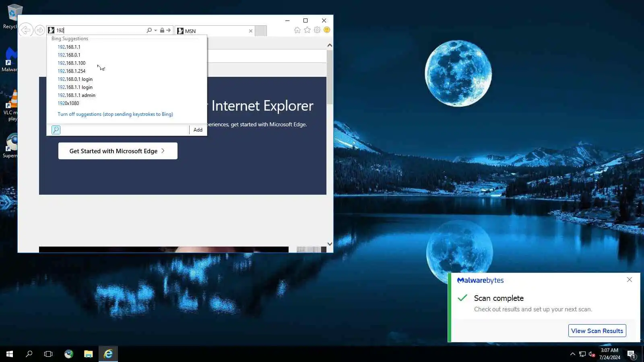Click the Bing search provider icon
644x362 pixels.
point(56,130)
